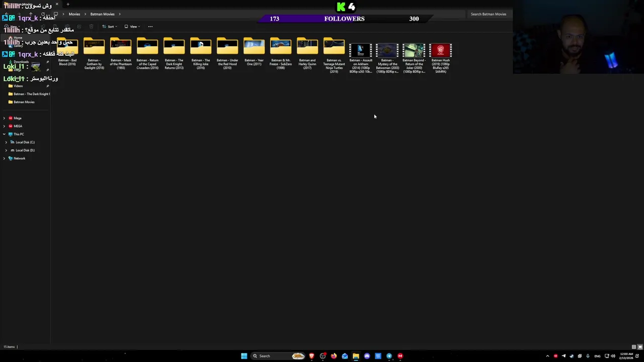This screenshot has height=362, width=644.
Task: Expand the Network tree node
Action: tap(4, 158)
